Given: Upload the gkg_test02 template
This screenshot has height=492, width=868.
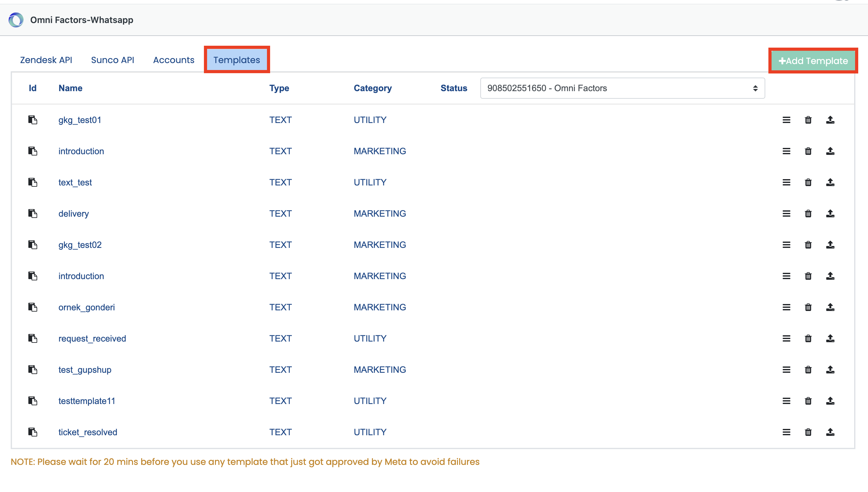Looking at the screenshot, I should click(x=830, y=245).
